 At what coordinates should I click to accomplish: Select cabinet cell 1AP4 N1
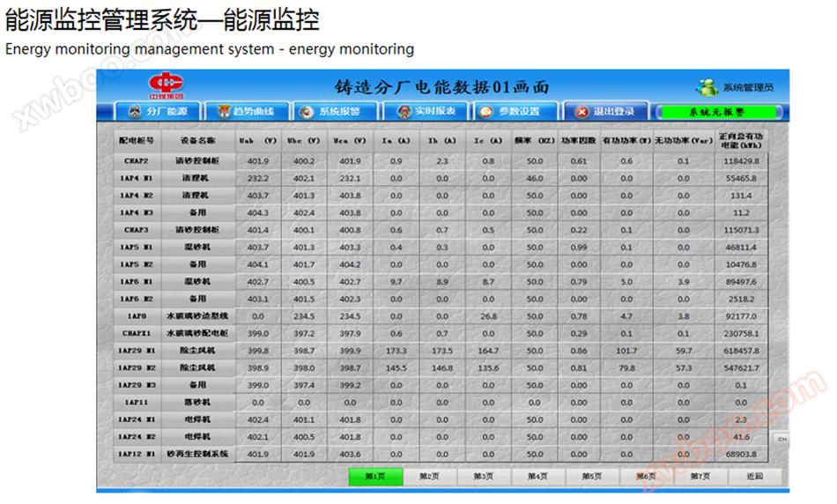pyautogui.click(x=137, y=178)
